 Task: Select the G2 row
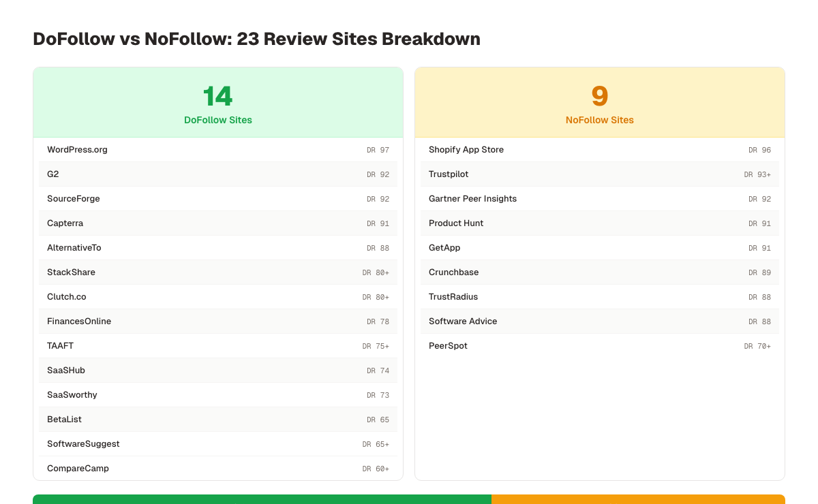coord(218,174)
